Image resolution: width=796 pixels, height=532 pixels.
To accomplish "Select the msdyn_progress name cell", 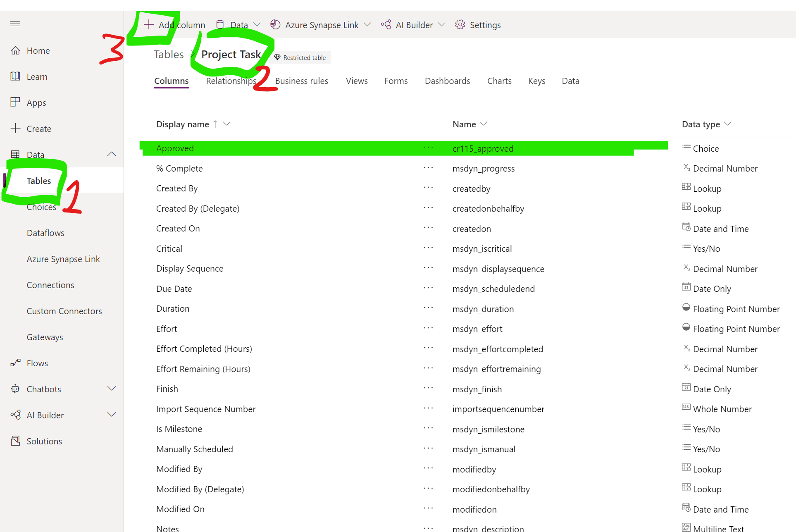I will click(x=484, y=169).
